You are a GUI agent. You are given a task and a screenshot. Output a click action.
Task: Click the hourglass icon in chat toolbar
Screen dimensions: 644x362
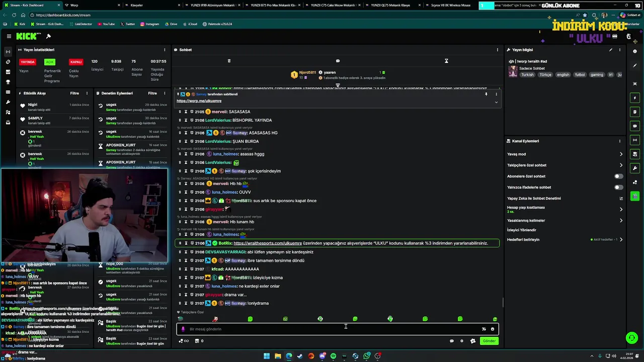446,61
